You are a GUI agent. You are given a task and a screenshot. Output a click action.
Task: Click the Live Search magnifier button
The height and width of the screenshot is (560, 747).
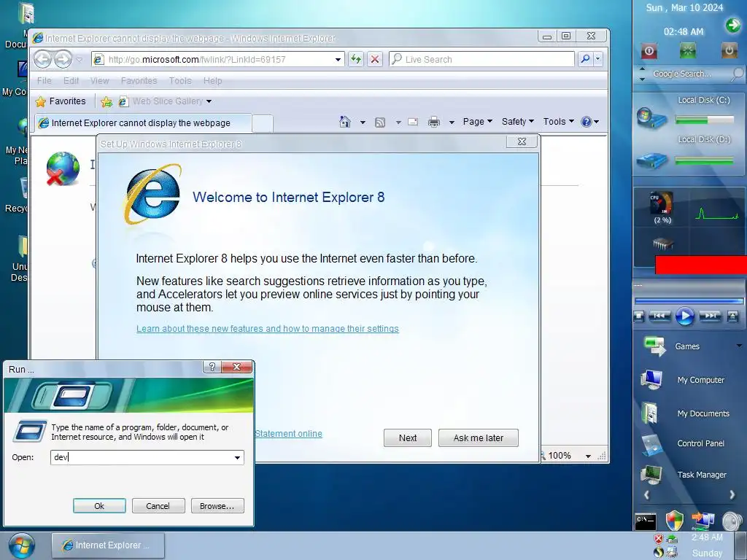586,59
